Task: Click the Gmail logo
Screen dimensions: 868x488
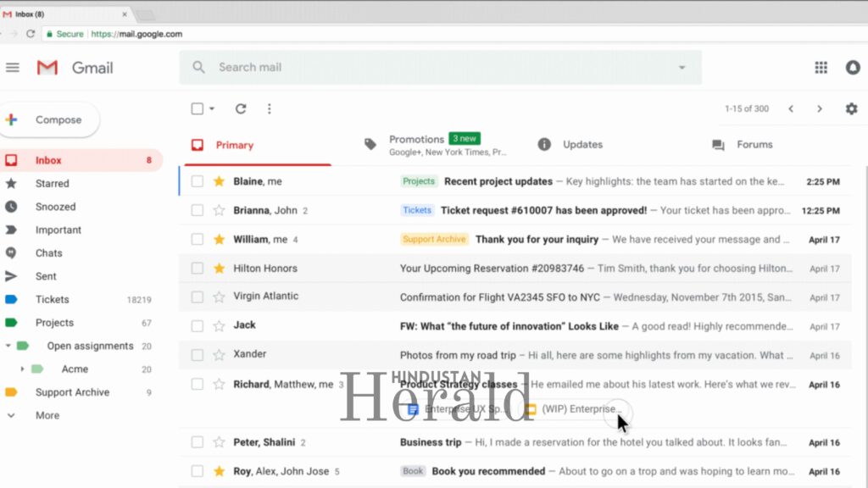Action: click(47, 68)
